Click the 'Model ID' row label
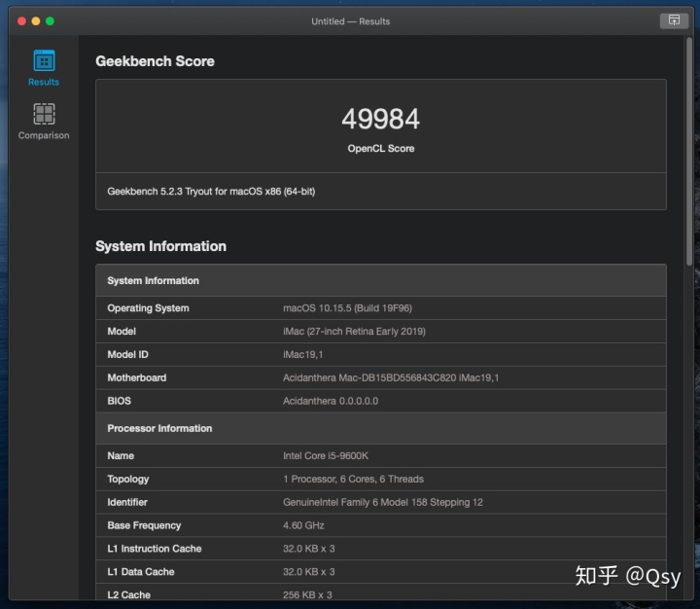The image size is (700, 609). tap(127, 355)
